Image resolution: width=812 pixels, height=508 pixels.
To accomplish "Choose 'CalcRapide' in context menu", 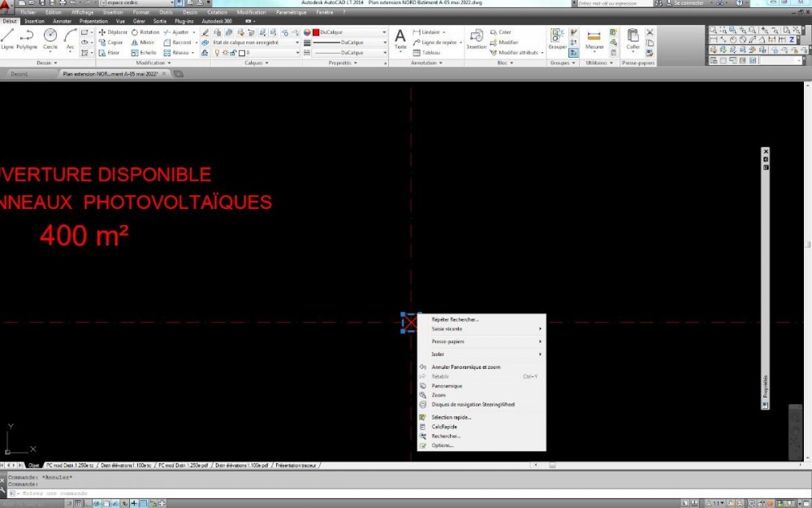I will 481,427.
